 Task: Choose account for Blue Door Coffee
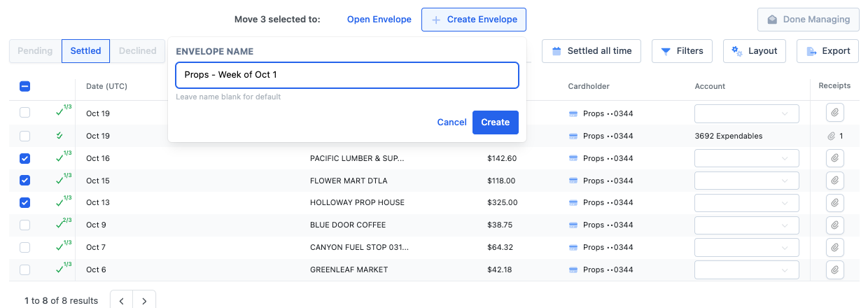click(x=747, y=225)
